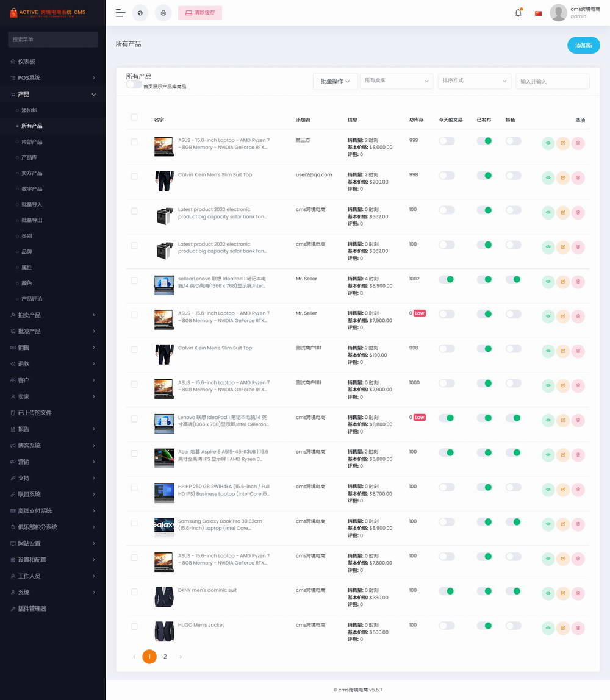The height and width of the screenshot is (700, 610).
Task: Open the notification bell icon
Action: pos(518,12)
